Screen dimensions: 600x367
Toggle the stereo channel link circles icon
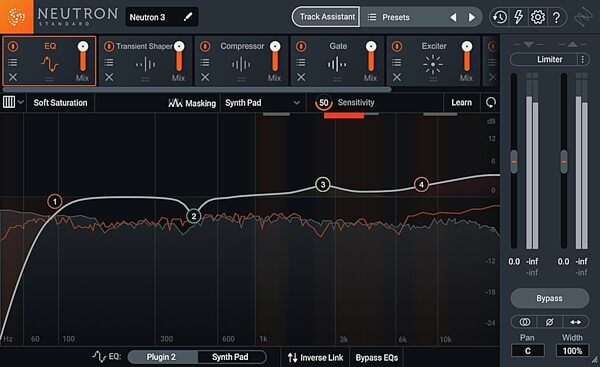pos(525,322)
